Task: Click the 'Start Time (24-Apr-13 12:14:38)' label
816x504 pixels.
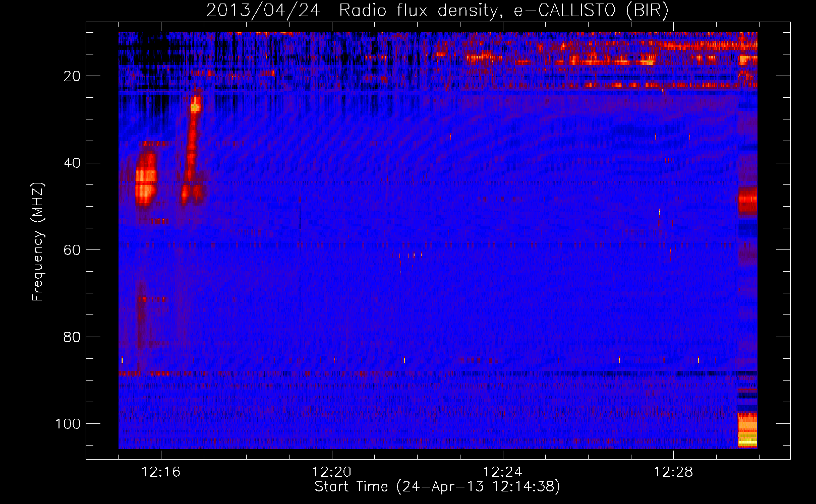Action: [x=437, y=487]
